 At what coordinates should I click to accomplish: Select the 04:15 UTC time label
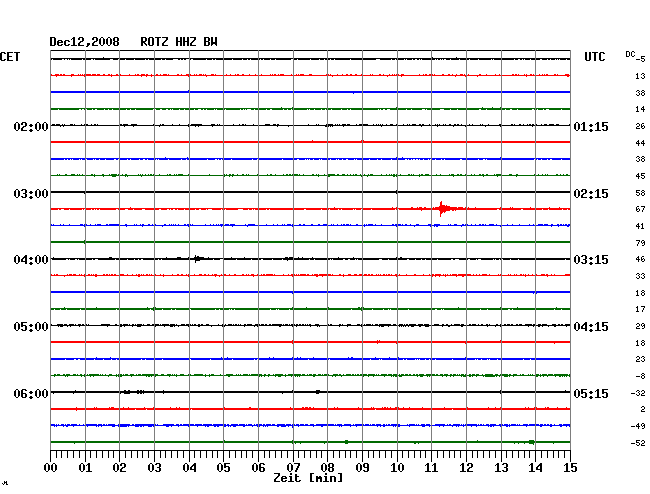coord(591,327)
